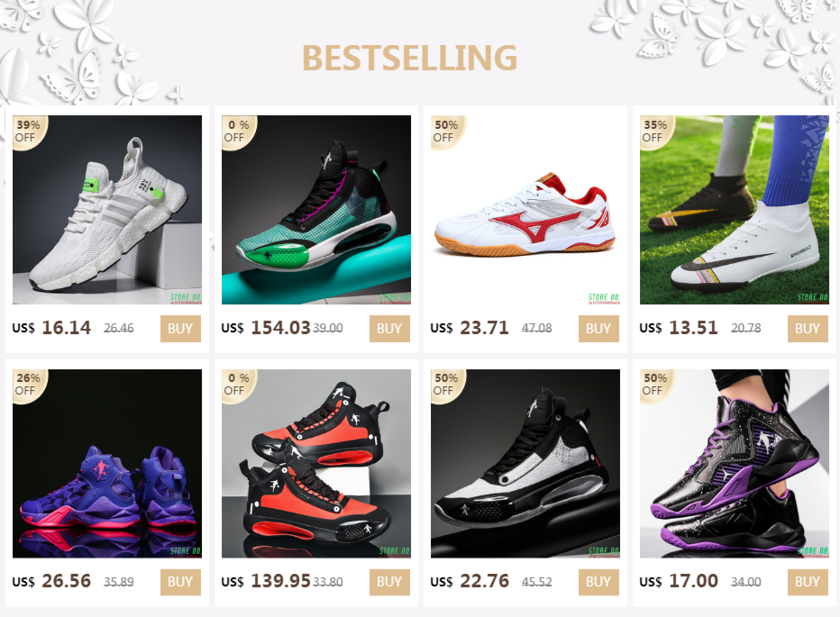The image size is (840, 617).
Task: Click the 26% OFF badge on purple sneakers
Action: click(x=29, y=386)
